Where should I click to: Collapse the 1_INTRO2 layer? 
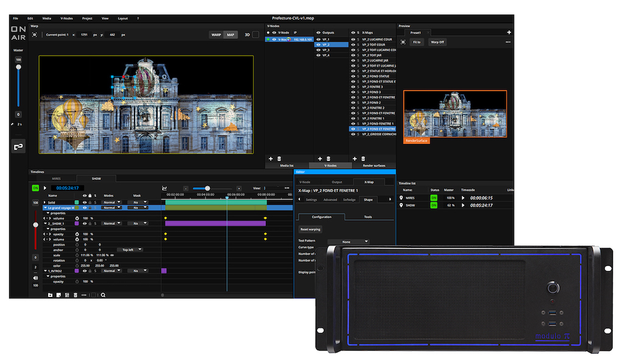(x=45, y=271)
